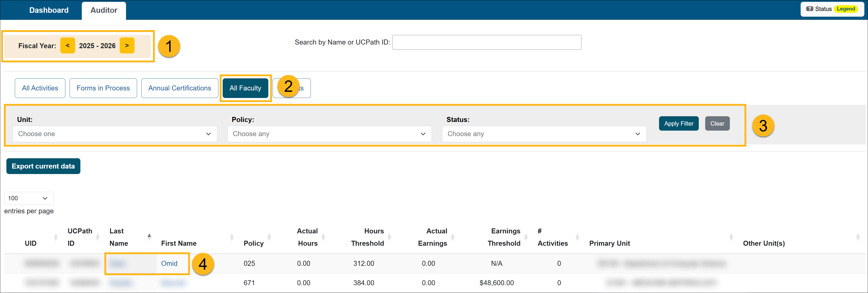Sort table by UID column arrows
This screenshot has width=868, height=293.
tap(55, 237)
